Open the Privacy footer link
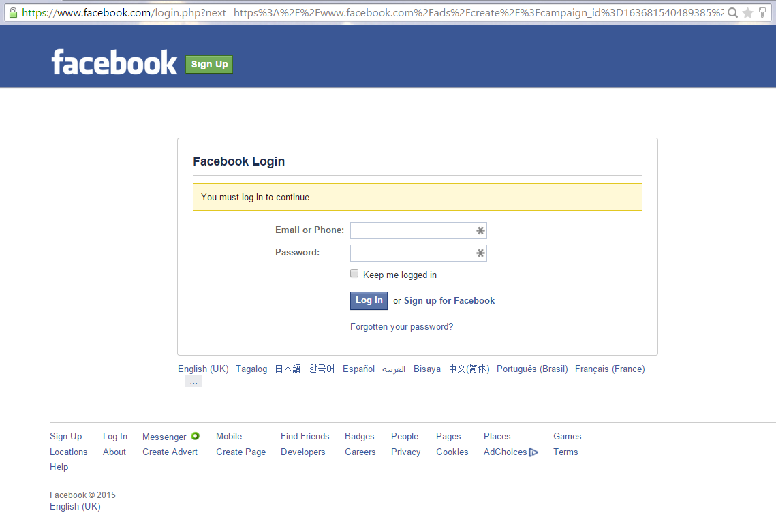Screen dimensions: 776x532 tap(406, 452)
